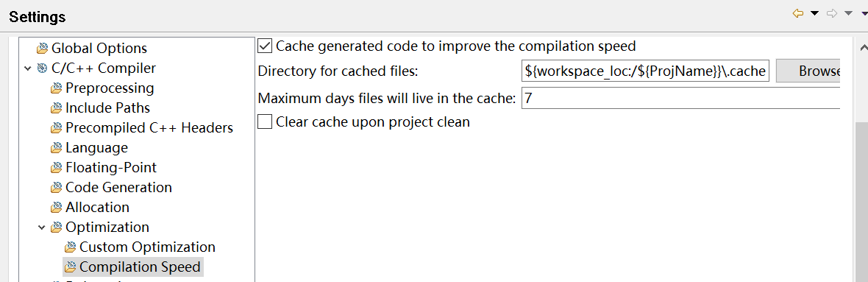
Task: Enable Clear cache upon project clean
Action: click(x=265, y=122)
